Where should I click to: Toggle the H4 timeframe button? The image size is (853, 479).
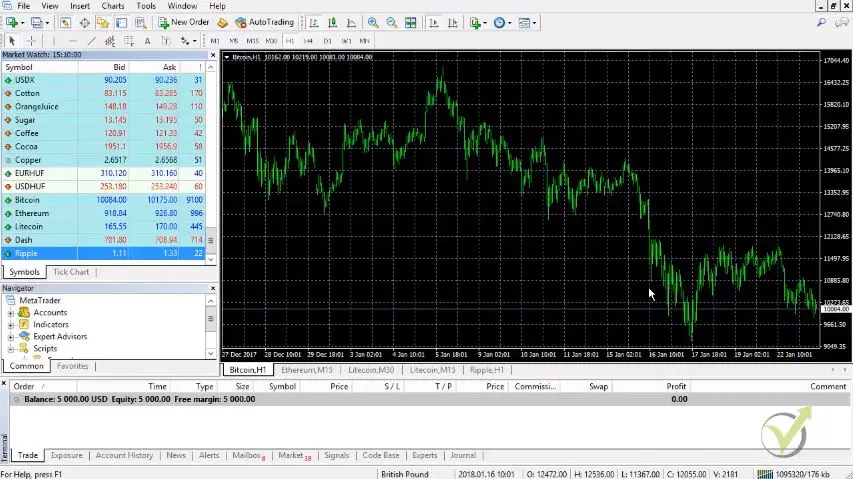click(308, 41)
